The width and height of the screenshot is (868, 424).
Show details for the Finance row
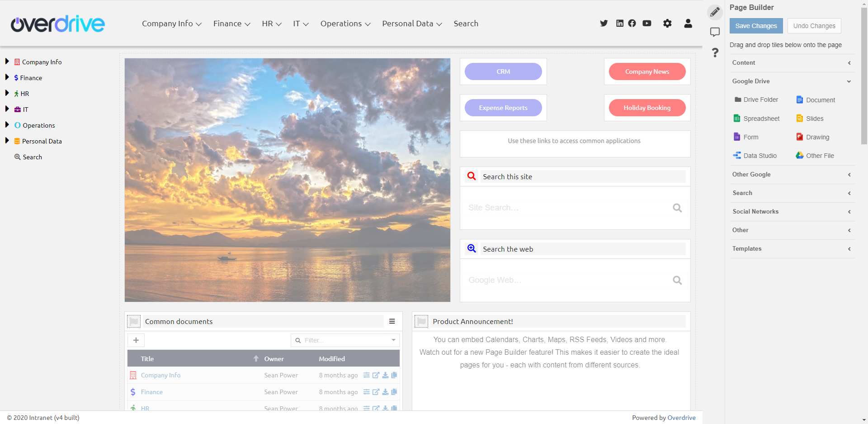(x=367, y=392)
